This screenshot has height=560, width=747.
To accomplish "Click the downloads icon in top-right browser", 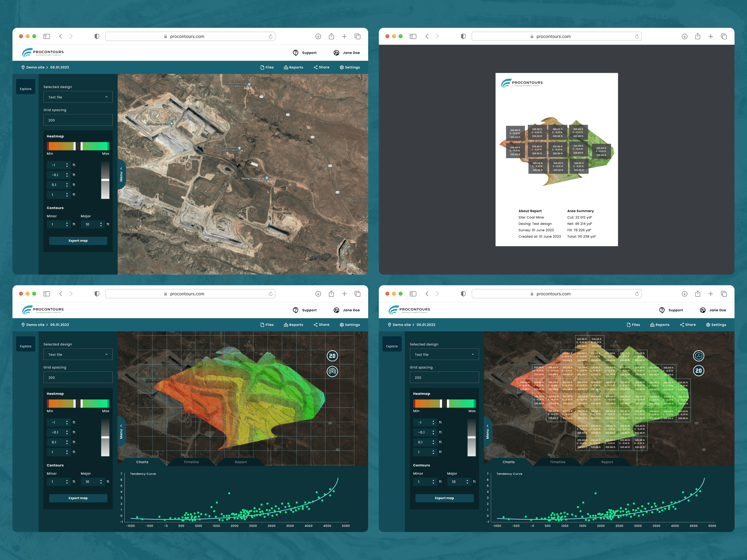I will click(x=684, y=36).
